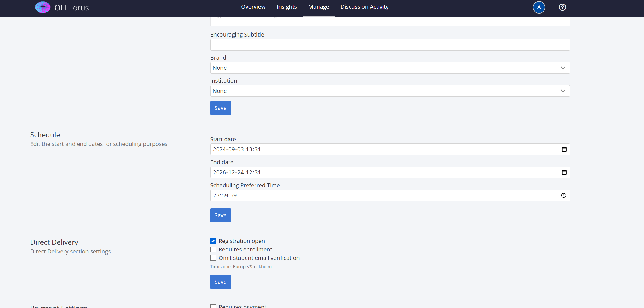
Task: Open the help question mark icon
Action: [x=562, y=7]
